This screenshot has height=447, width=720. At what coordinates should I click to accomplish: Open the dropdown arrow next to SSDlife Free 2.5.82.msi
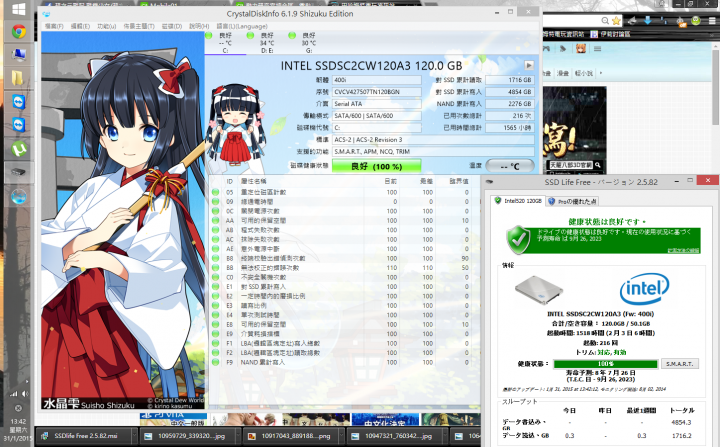tap(135, 436)
